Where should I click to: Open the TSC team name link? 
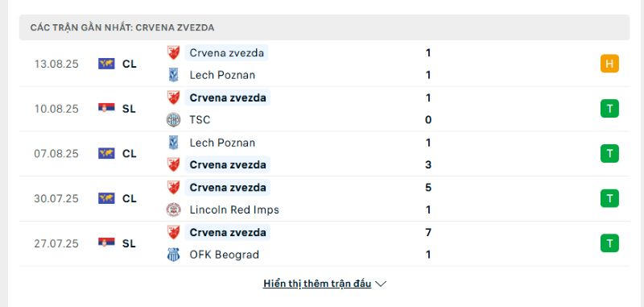coord(200,119)
